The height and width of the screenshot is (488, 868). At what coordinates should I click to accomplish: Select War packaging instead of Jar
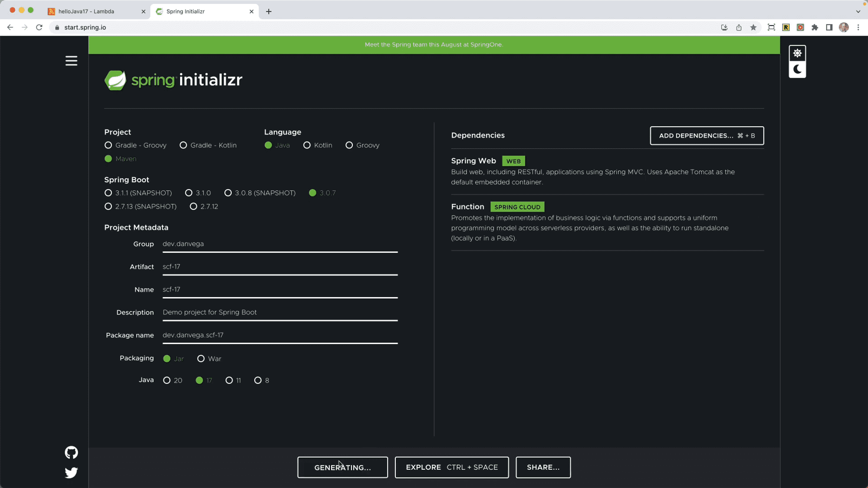(201, 358)
